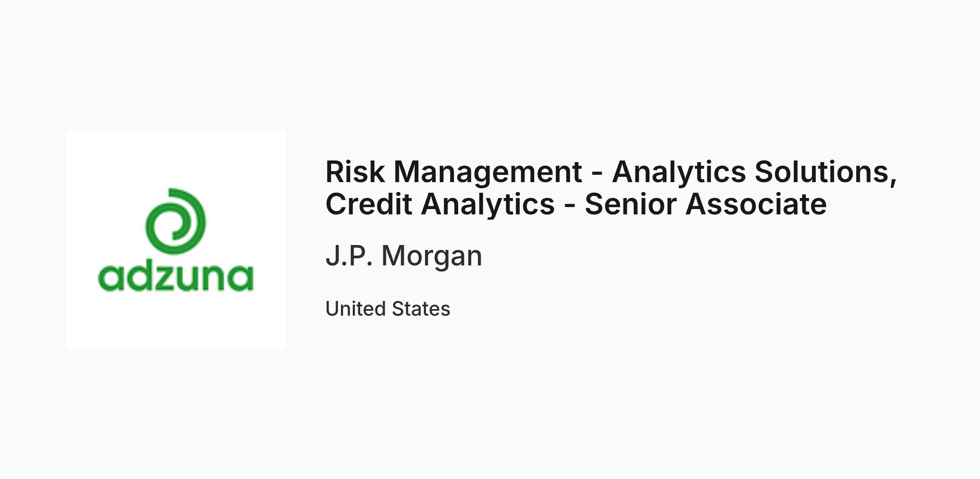Image resolution: width=980 pixels, height=479 pixels.
Task: Click the green Adzuna swirl icon
Action: (x=176, y=221)
